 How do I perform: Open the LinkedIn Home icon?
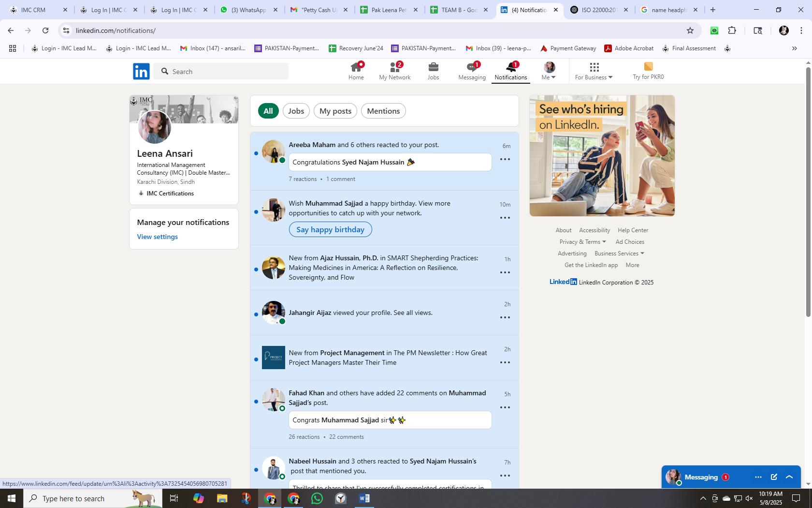coord(356,71)
